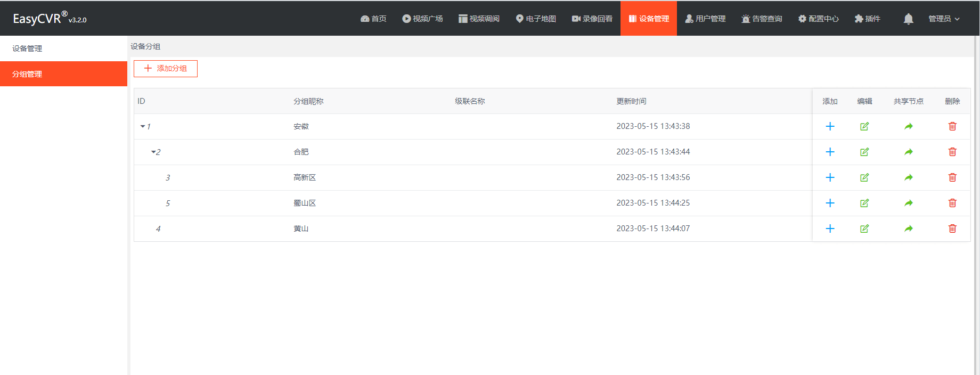Click timestamp 2023-05-15 13:44:07
The image size is (980, 375).
coord(653,229)
